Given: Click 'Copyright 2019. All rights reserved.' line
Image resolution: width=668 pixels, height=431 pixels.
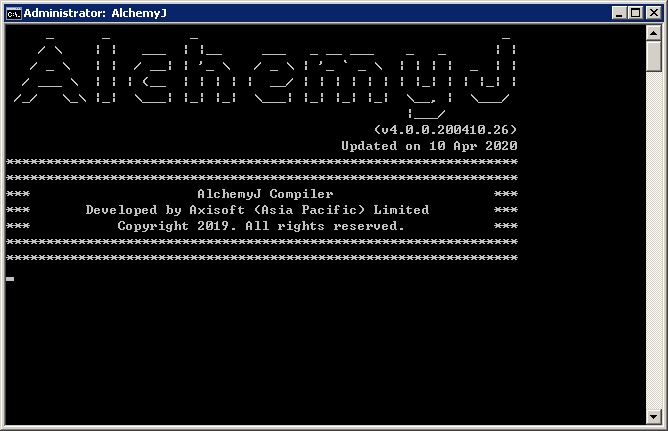Looking at the screenshot, I should [261, 226].
